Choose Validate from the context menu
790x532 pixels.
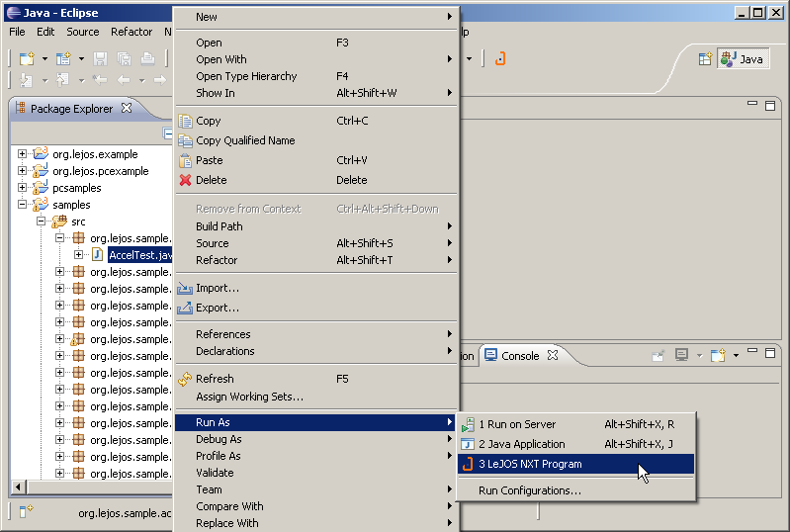click(316, 473)
